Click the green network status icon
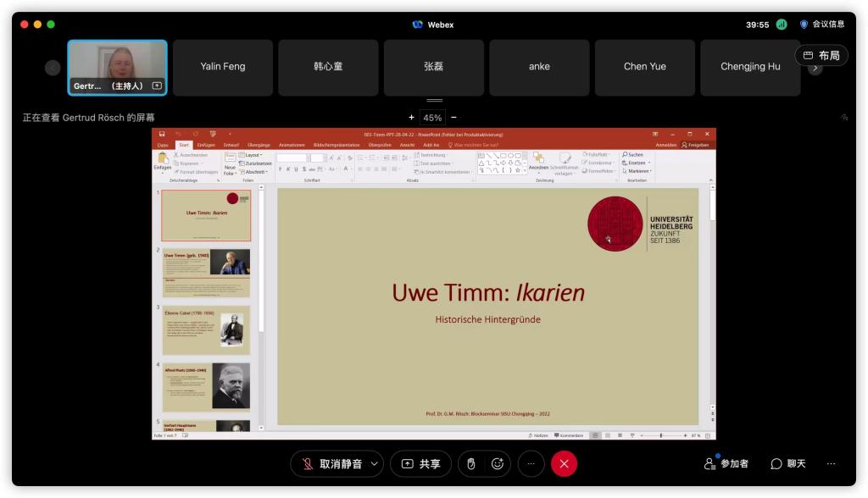The width and height of the screenshot is (868, 498). (782, 25)
